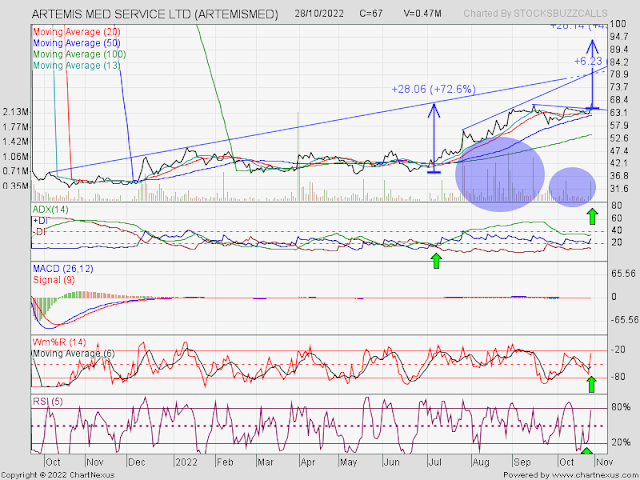
Task: Click the Feb month label on time axis
Action: point(225,462)
